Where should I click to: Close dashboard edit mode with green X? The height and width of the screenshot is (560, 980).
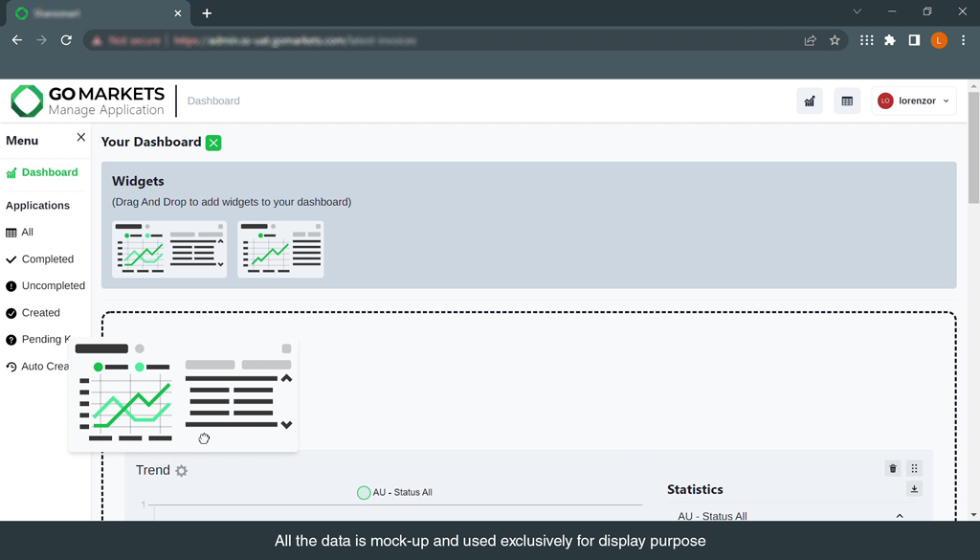(213, 144)
